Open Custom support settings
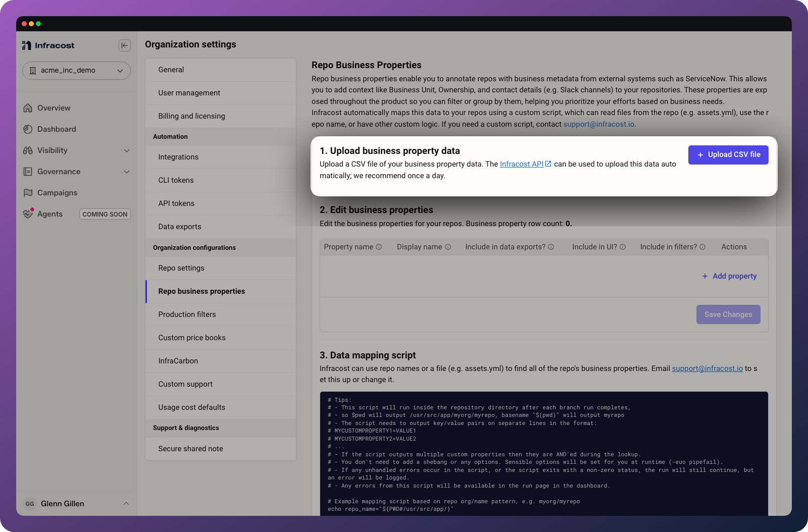The height and width of the screenshot is (532, 808). [x=221, y=384]
